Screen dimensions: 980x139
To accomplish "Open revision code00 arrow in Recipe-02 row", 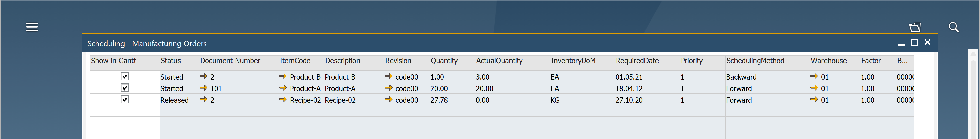I will pos(388,99).
